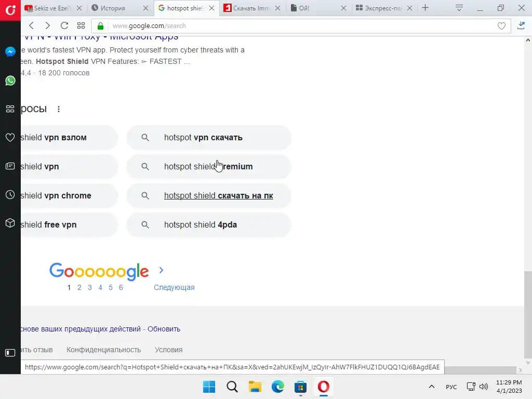Click the vertical scrollbar thumb
Screen dimensions: 532x399
point(528,314)
